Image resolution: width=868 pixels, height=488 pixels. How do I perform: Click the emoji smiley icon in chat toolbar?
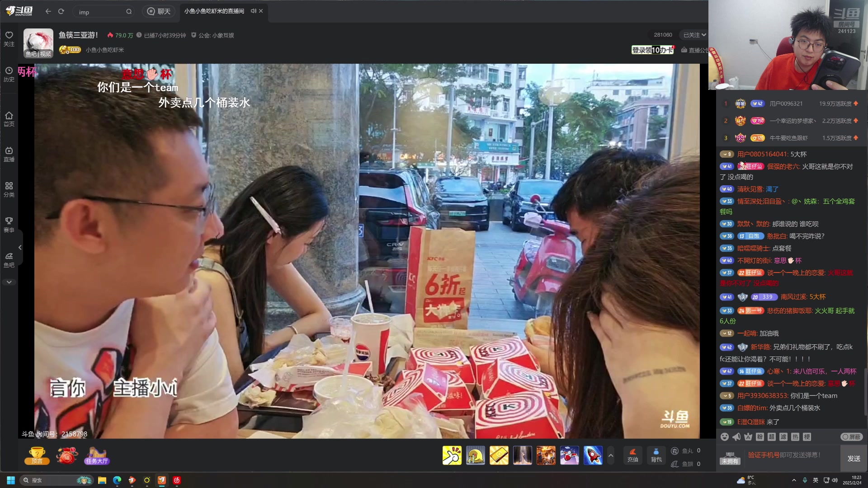(725, 436)
